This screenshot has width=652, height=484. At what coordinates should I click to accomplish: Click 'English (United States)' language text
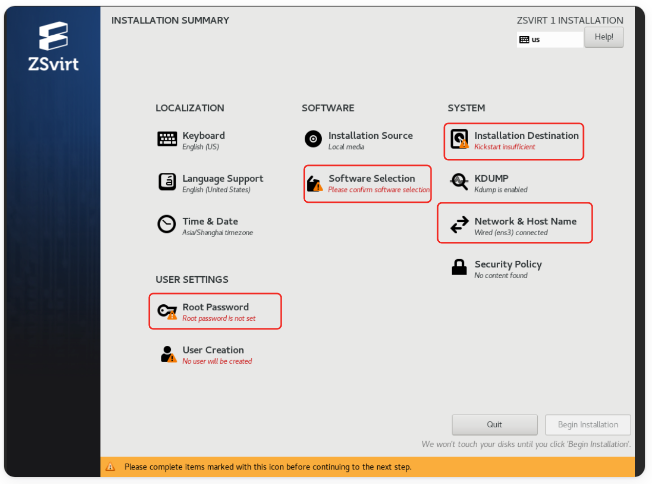[216, 190]
